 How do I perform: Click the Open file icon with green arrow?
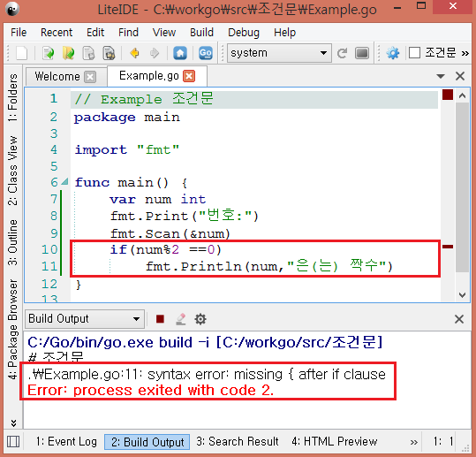click(x=49, y=53)
